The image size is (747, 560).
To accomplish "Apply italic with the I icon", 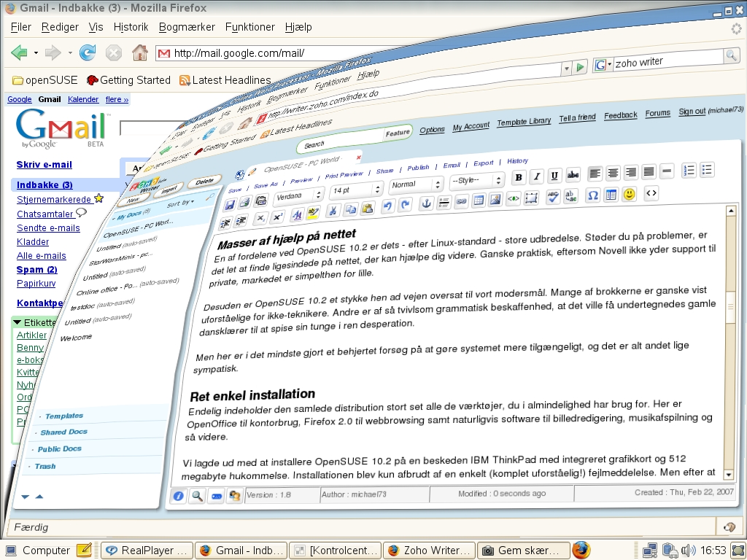I will [537, 176].
